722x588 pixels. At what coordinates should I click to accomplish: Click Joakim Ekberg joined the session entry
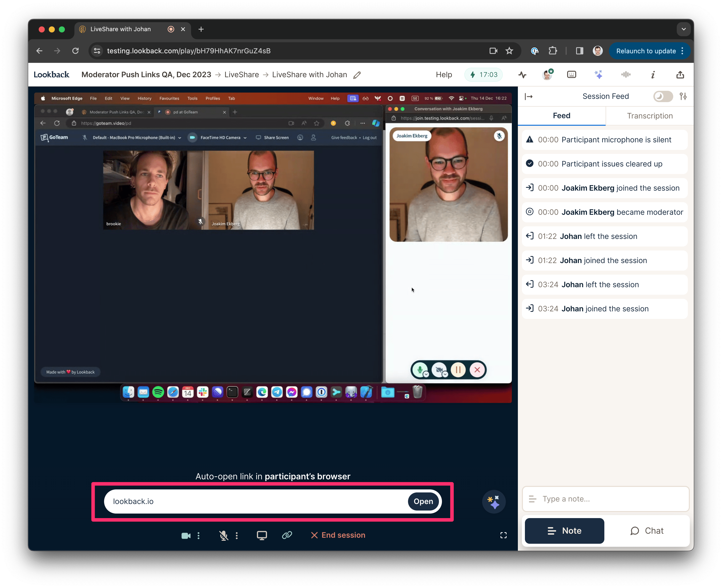pos(605,188)
